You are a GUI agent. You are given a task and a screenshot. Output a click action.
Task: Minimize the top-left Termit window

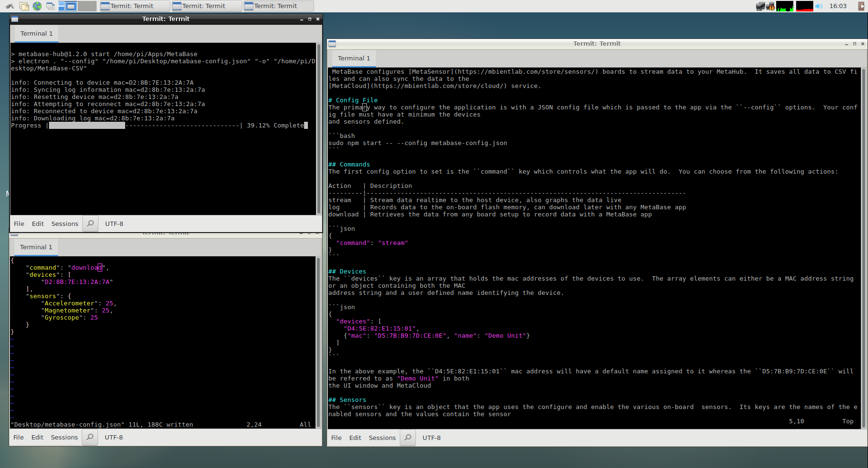point(302,19)
